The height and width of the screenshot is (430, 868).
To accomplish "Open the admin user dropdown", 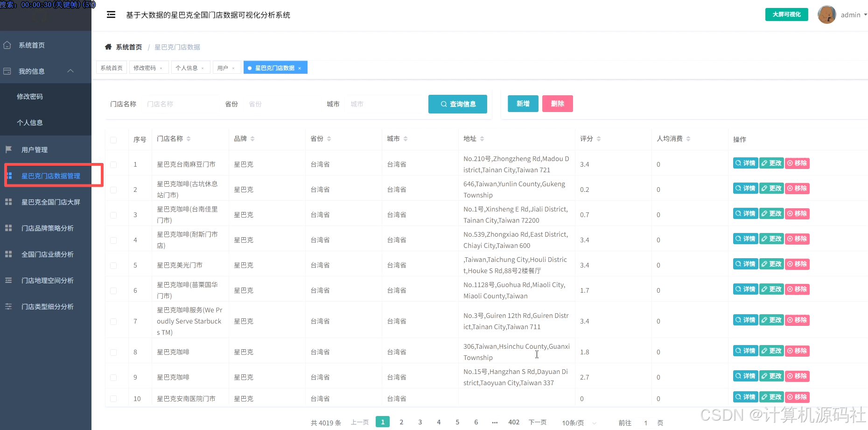I will (x=854, y=15).
